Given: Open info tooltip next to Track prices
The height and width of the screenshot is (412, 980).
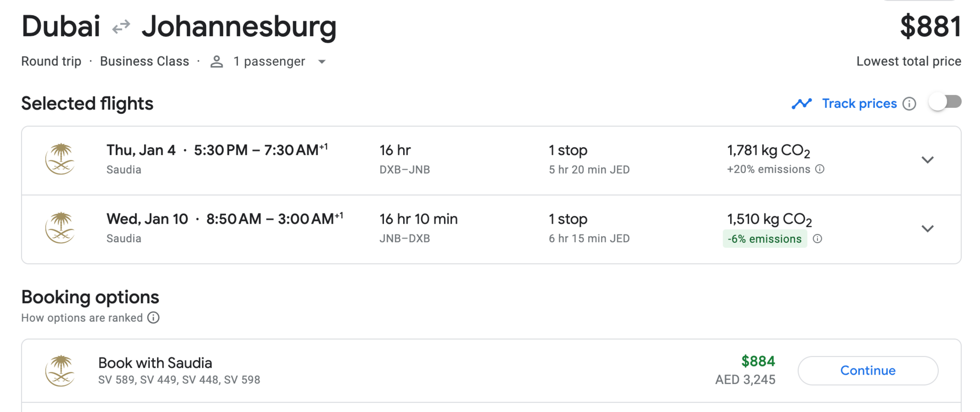Looking at the screenshot, I should tap(910, 103).
